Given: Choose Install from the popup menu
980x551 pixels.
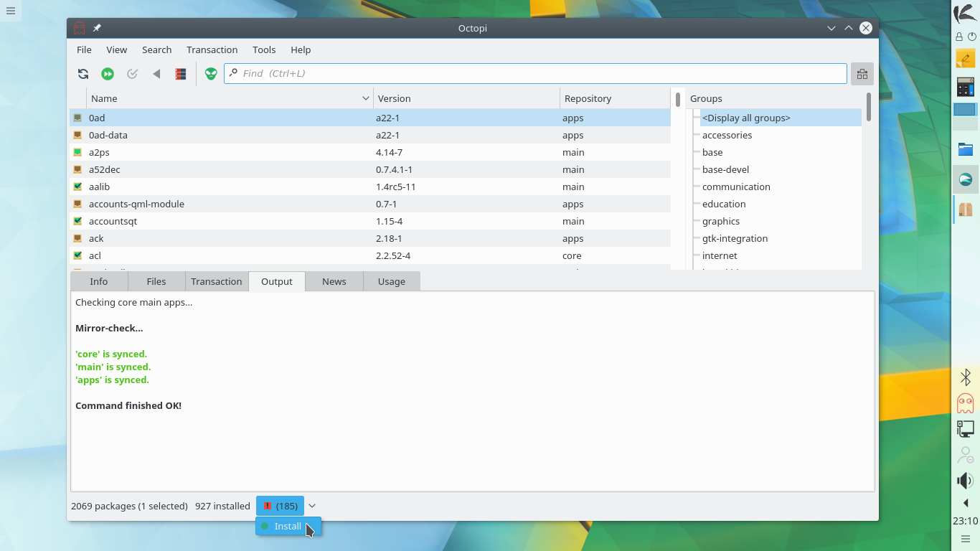Looking at the screenshot, I should [288, 526].
